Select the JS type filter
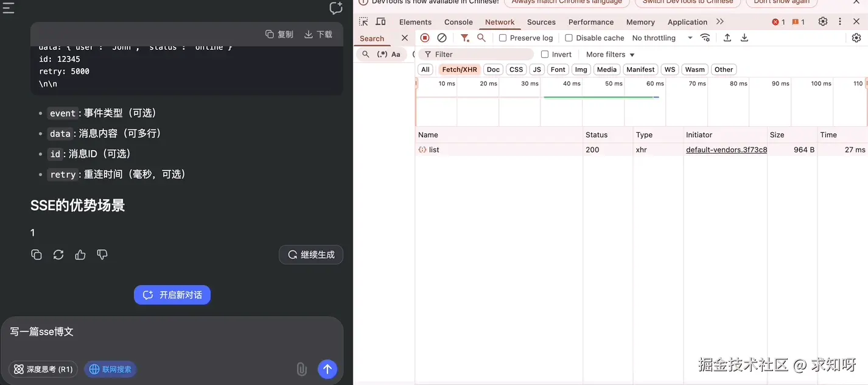The height and width of the screenshot is (385, 868). pos(537,69)
